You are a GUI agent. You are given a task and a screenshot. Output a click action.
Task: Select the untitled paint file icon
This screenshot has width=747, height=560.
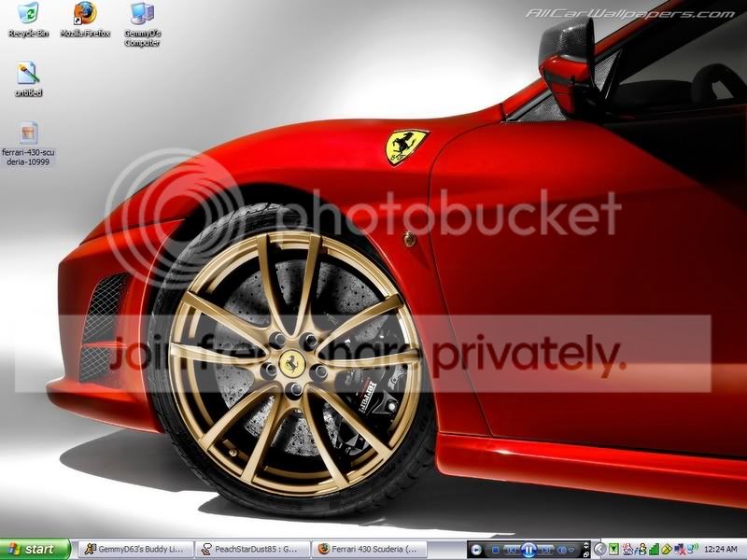28,75
